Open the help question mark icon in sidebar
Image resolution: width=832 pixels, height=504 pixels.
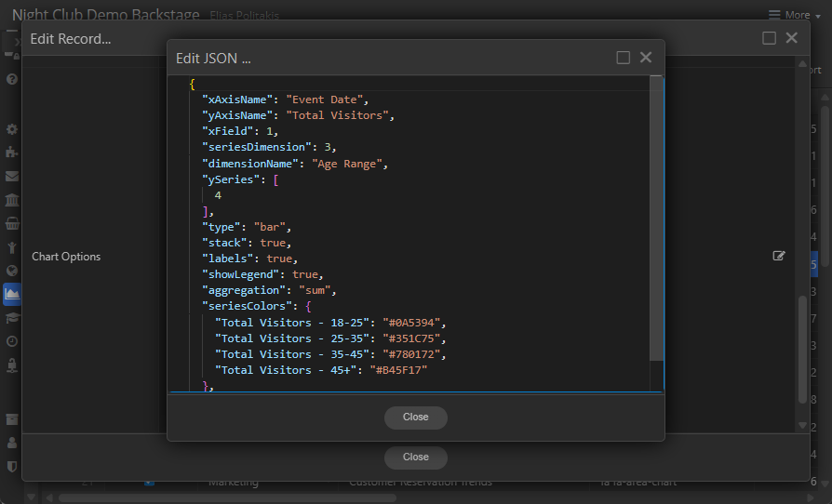12,79
